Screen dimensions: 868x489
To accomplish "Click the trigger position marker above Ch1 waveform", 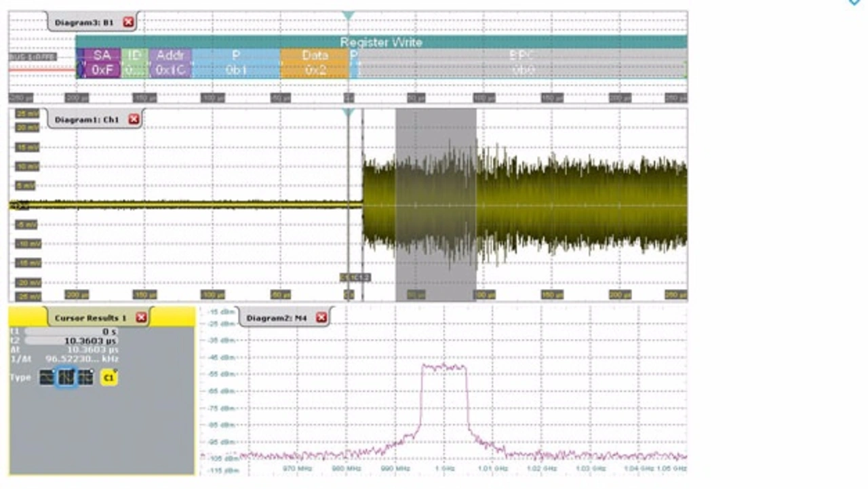I will pyautogui.click(x=348, y=113).
